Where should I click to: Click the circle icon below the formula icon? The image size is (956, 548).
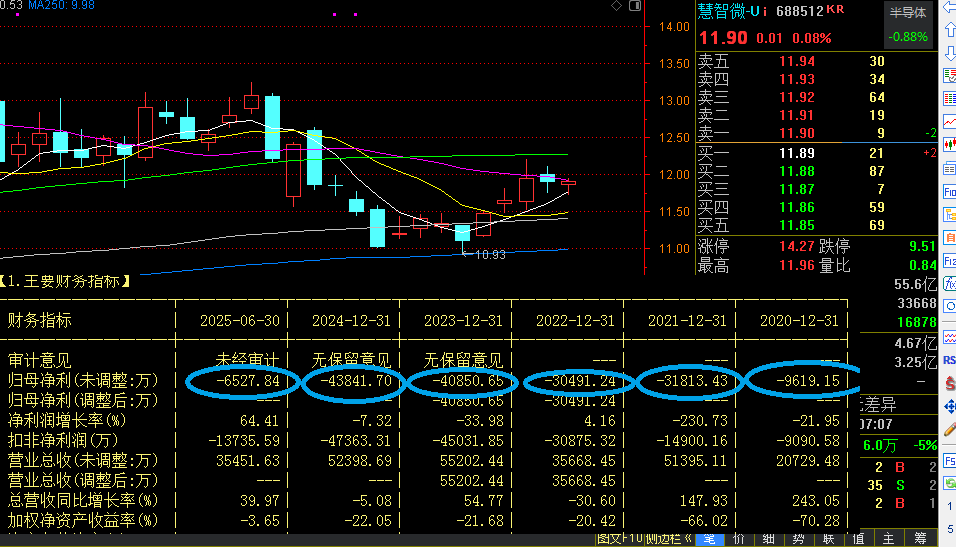click(x=950, y=307)
